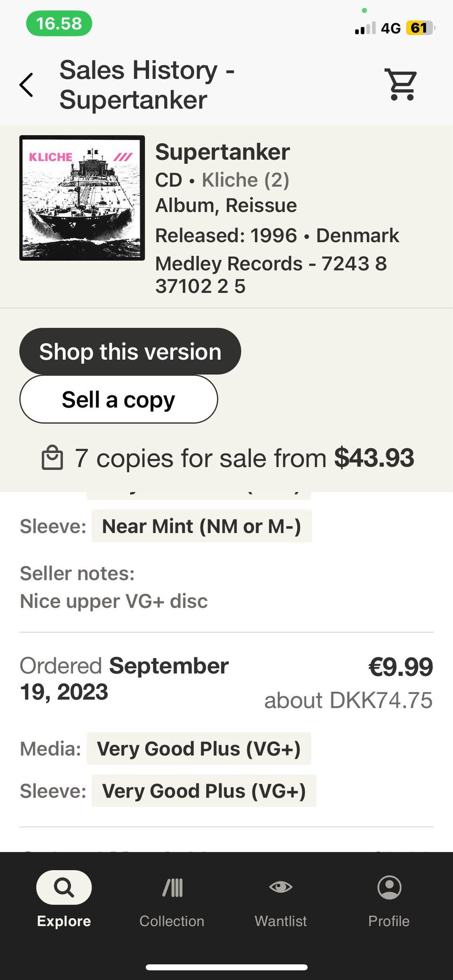Image resolution: width=453 pixels, height=980 pixels.
Task: Select the €9.99 sale price
Action: [x=400, y=667]
